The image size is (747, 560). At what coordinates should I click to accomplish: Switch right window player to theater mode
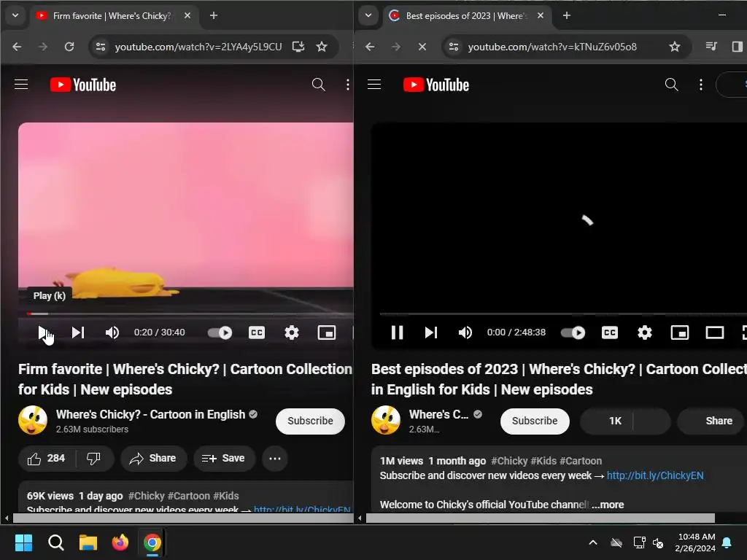point(715,332)
